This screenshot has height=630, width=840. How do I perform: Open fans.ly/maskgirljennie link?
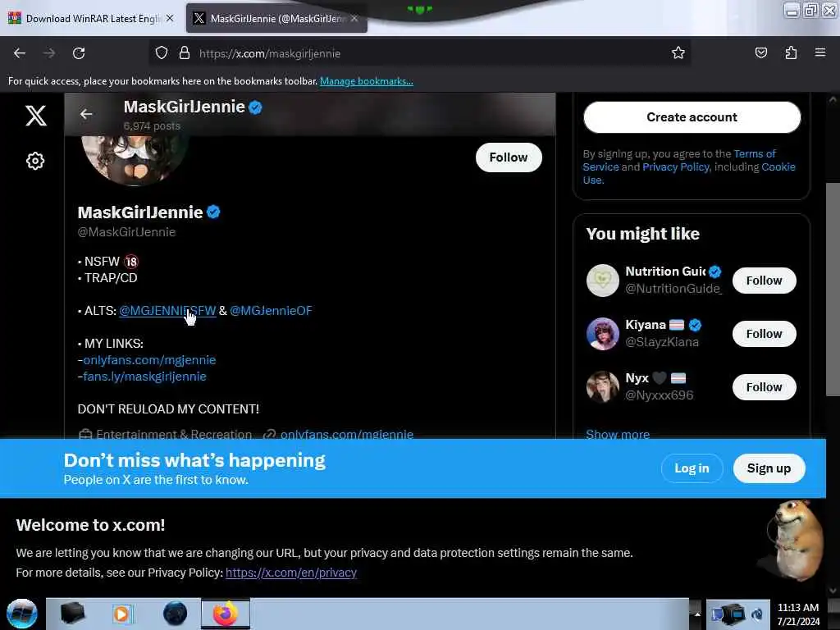tap(144, 377)
